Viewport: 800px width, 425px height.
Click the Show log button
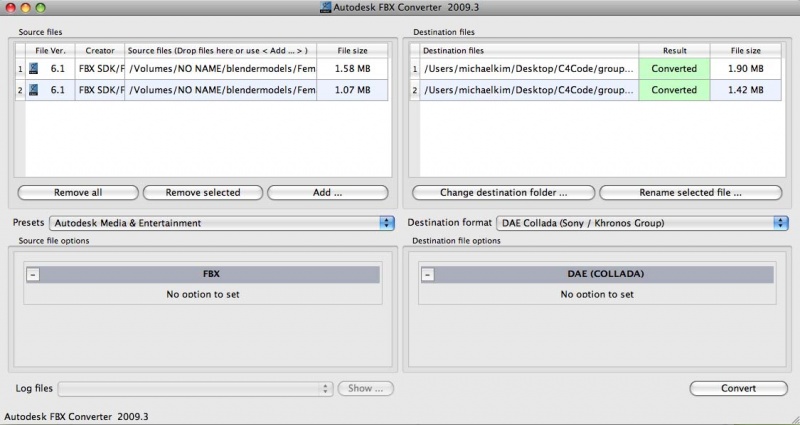(x=365, y=388)
